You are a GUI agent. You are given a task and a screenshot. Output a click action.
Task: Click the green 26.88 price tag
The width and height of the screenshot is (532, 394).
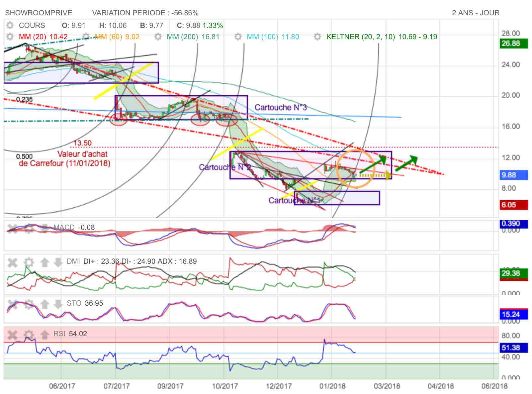[514, 44]
